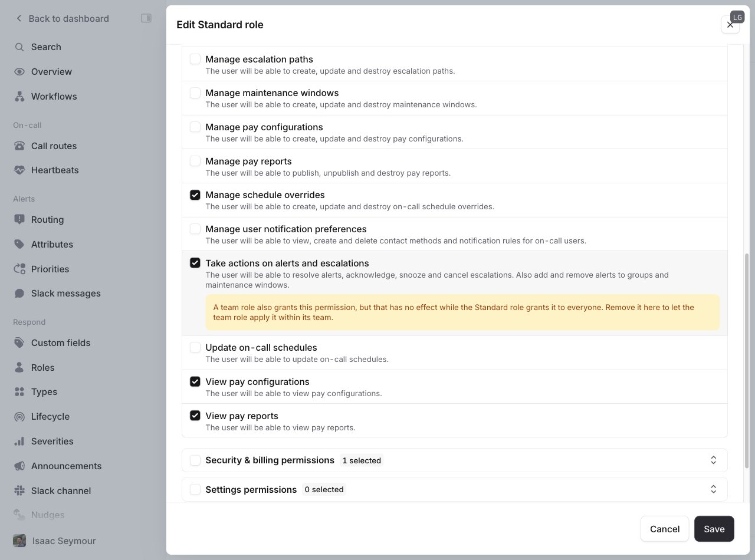Viewport: 755px width, 560px height.
Task: Click the 'Edit Standard role' dialog title
Action: [x=220, y=25]
